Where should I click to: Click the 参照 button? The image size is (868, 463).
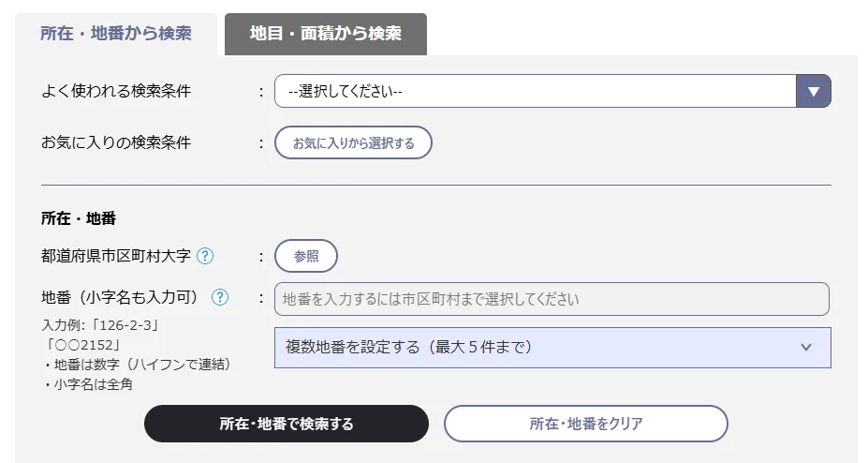click(305, 256)
